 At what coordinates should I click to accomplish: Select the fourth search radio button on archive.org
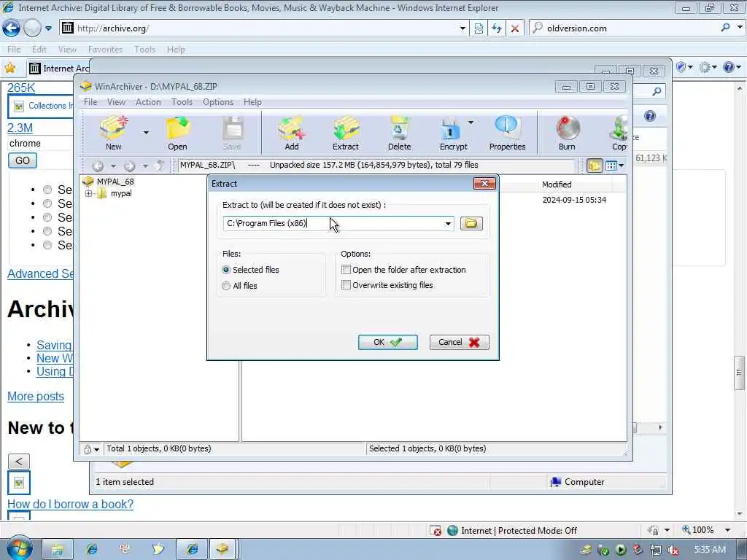coord(47,231)
